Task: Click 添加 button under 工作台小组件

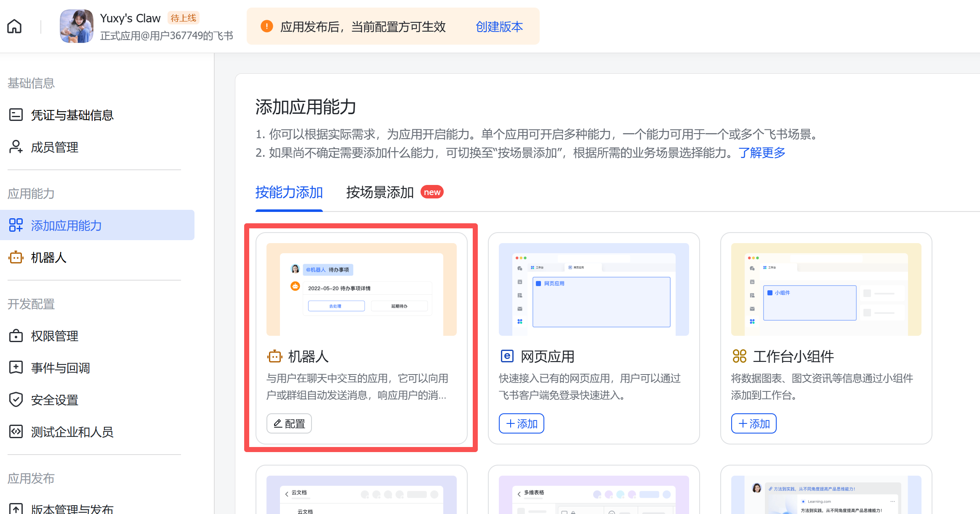Action: [754, 423]
